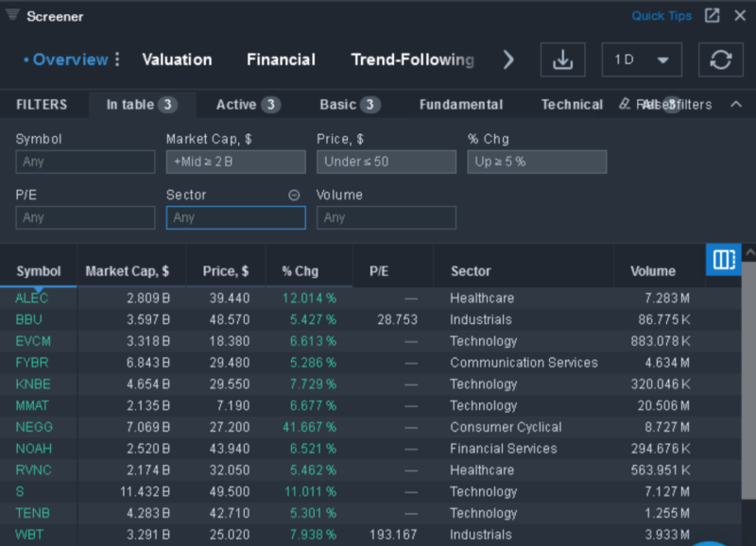756x546 pixels.
Task: Open the Price filter dropdown
Action: [x=387, y=162]
